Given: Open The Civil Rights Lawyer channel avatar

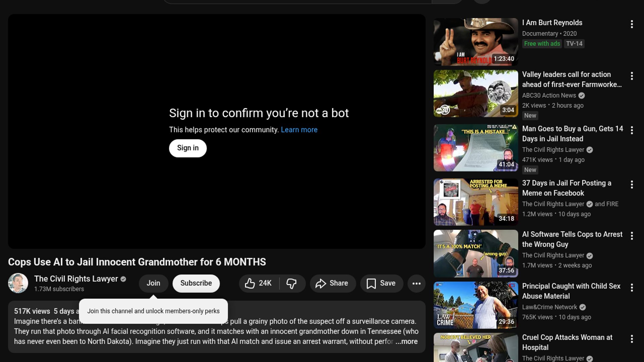Looking at the screenshot, I should [18, 283].
